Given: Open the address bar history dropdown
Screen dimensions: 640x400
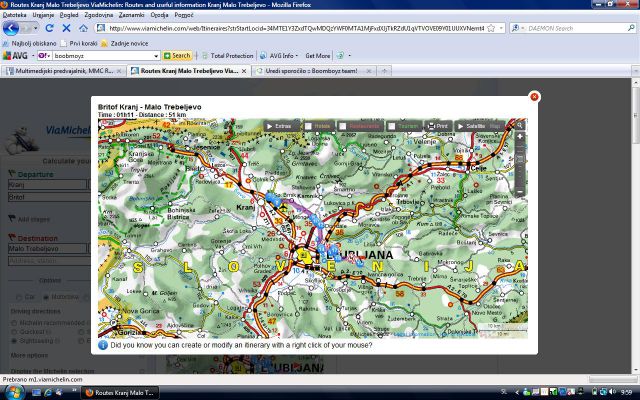Looking at the screenshot, I should coord(501,28).
